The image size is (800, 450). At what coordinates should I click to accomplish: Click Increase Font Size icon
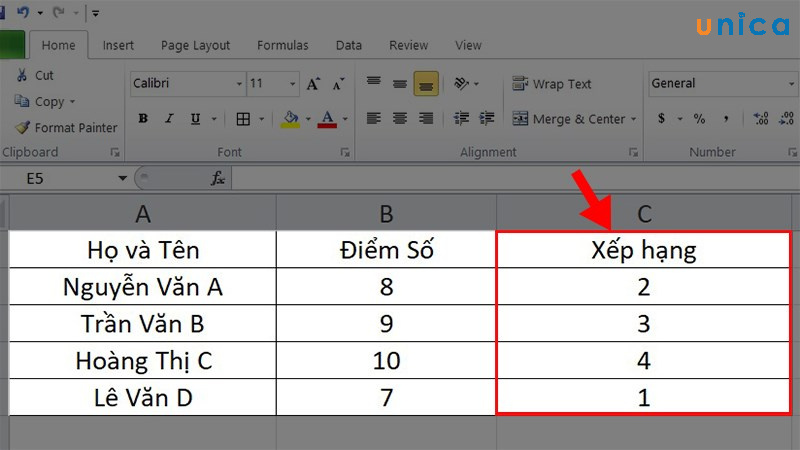click(313, 84)
